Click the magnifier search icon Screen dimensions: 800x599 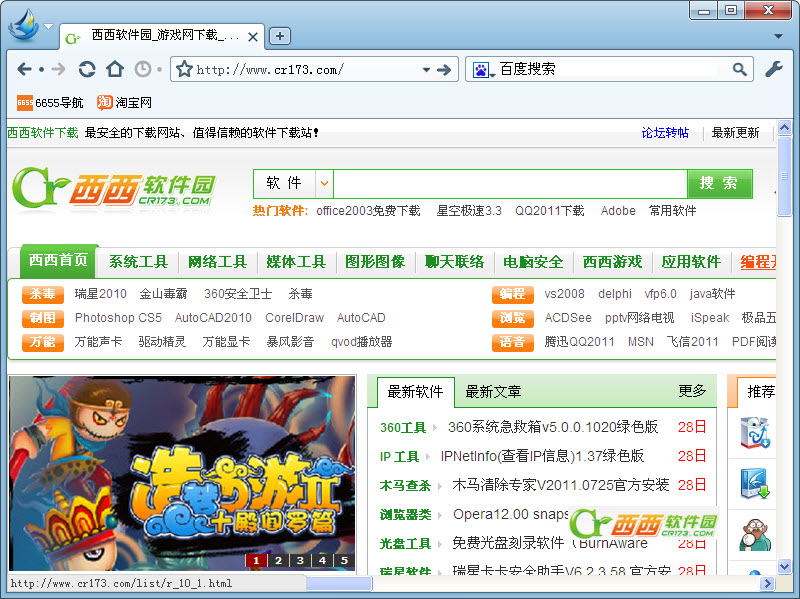click(x=739, y=69)
